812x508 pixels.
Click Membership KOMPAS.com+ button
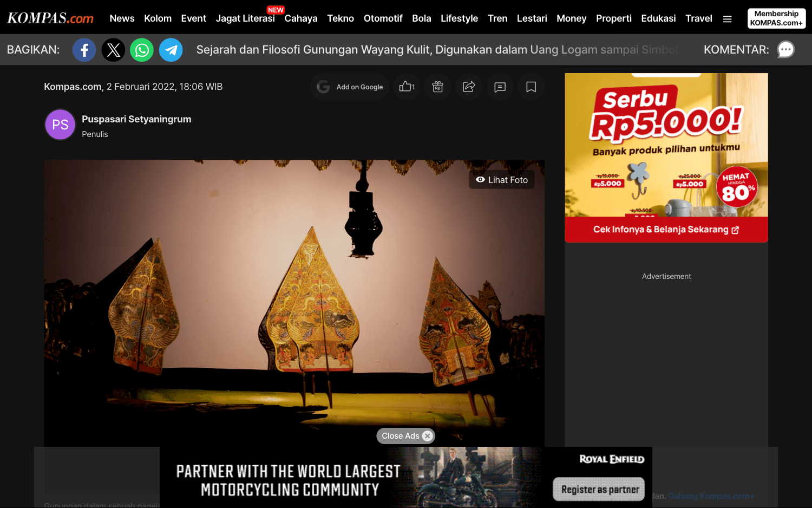(776, 18)
